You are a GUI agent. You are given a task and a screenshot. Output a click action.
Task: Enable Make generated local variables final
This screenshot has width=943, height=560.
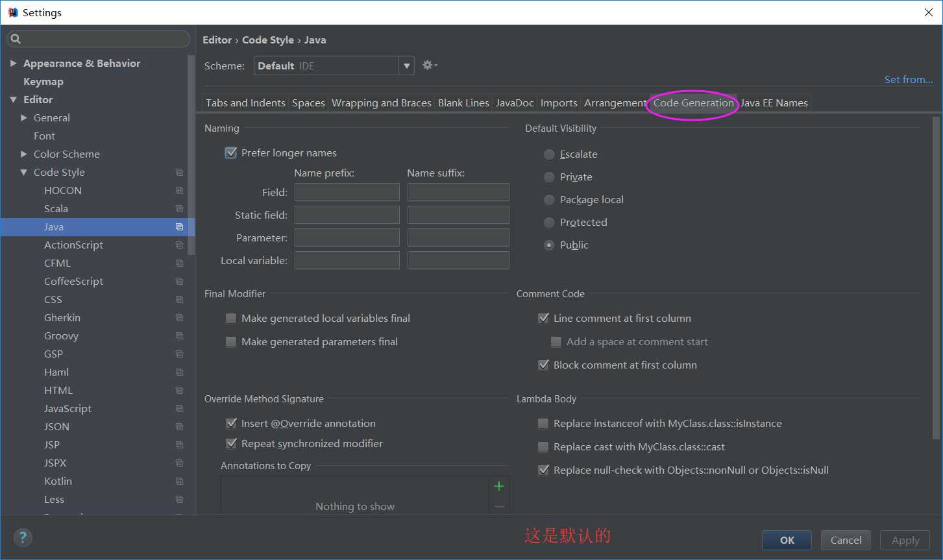coord(231,318)
